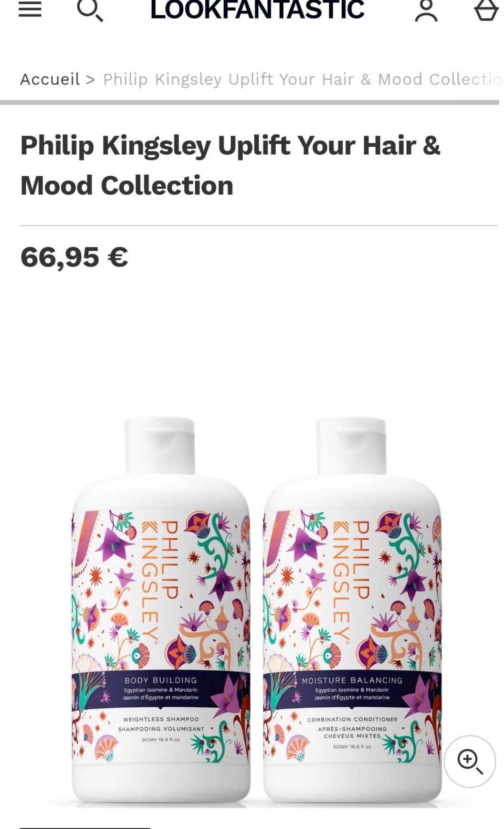Screen dimensions: 504x829
Task: Open the hamburger navigation menu
Action: [x=30, y=9]
